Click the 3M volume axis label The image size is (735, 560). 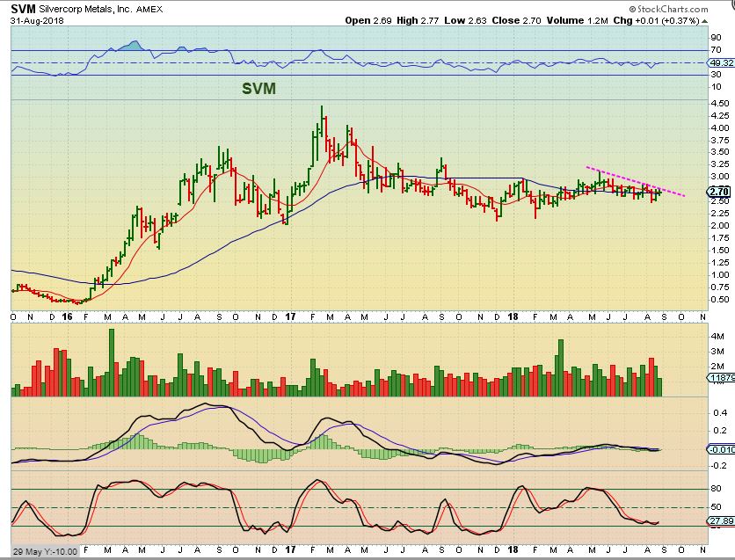(x=717, y=352)
